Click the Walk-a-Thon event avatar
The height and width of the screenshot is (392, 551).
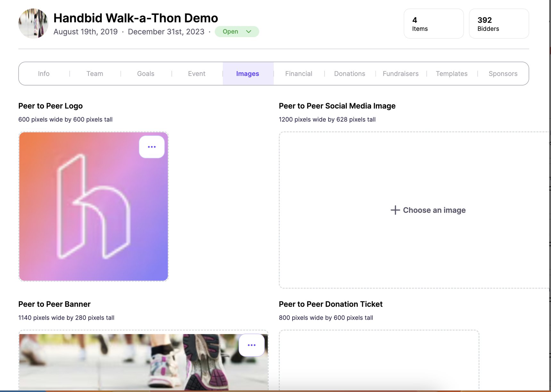point(33,24)
